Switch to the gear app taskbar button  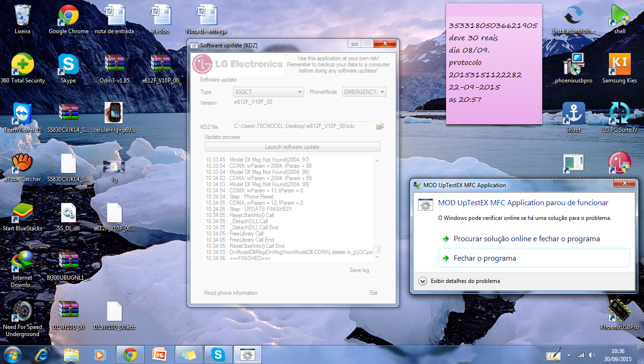(x=248, y=355)
